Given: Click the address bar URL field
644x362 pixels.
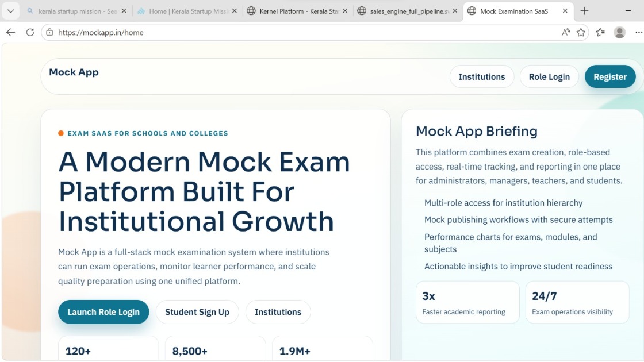Looking at the screenshot, I should click(x=287, y=33).
